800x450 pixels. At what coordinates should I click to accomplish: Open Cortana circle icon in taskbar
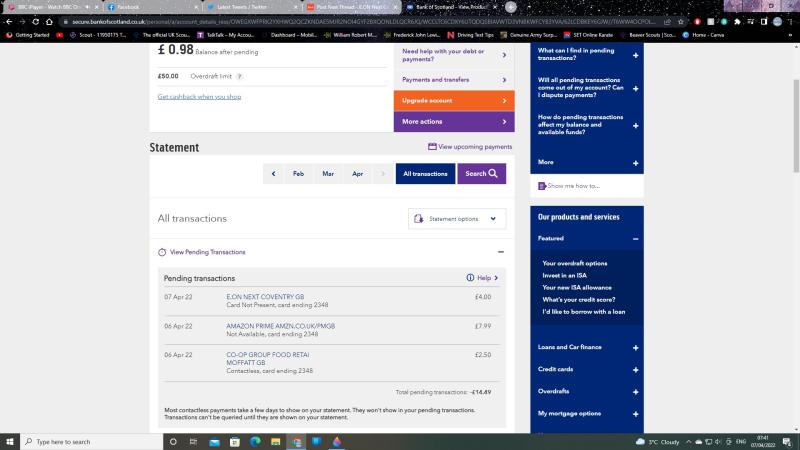(x=173, y=441)
